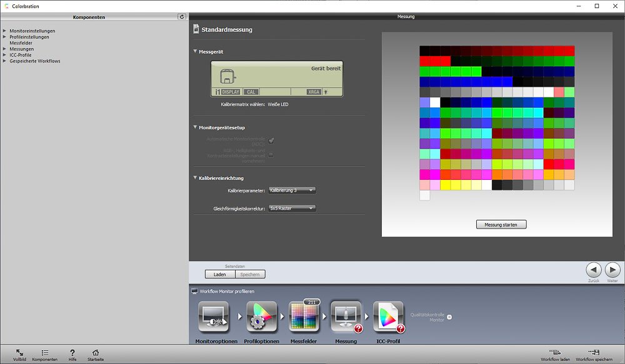This screenshot has width=625, height=364.
Task: Click the refresh icon in the Komponenten header
Action: click(182, 17)
